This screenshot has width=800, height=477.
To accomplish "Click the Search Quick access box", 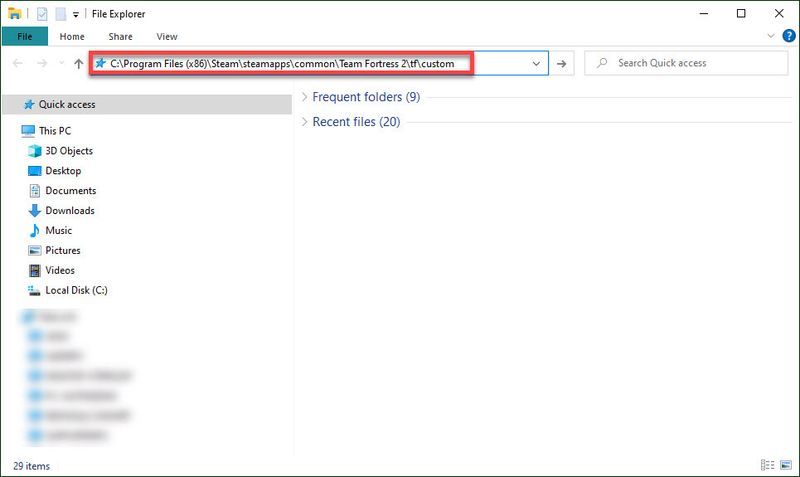I will click(x=686, y=63).
